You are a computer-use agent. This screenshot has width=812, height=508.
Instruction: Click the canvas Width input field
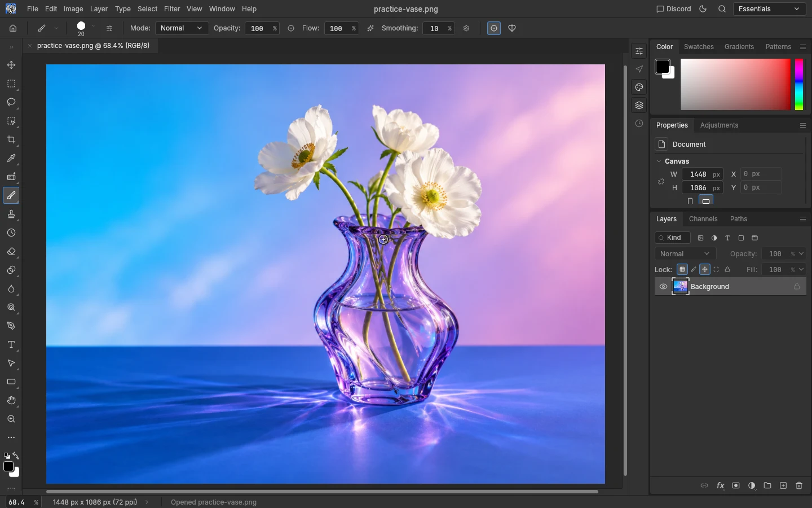[703, 174]
